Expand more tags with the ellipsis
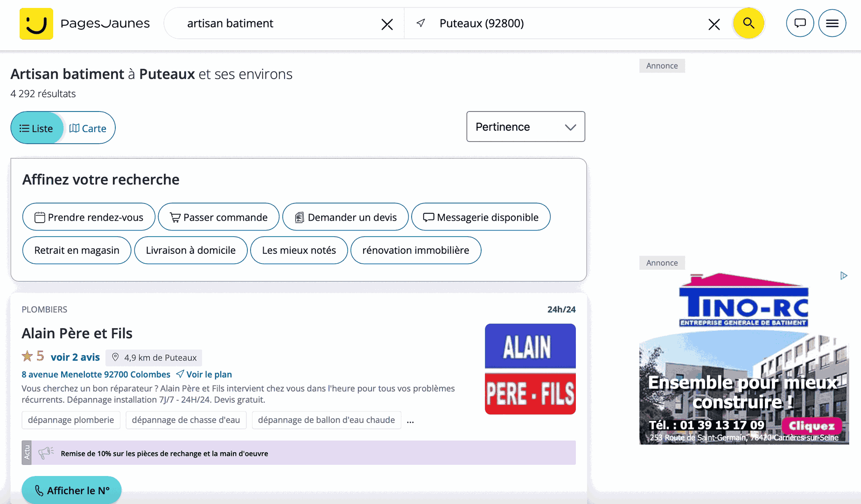 pos(410,421)
